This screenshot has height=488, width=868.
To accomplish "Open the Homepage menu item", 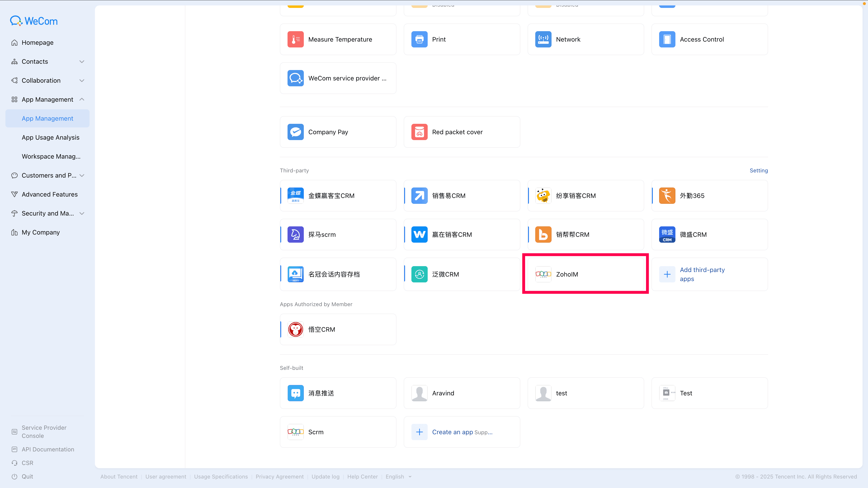I will tap(37, 42).
